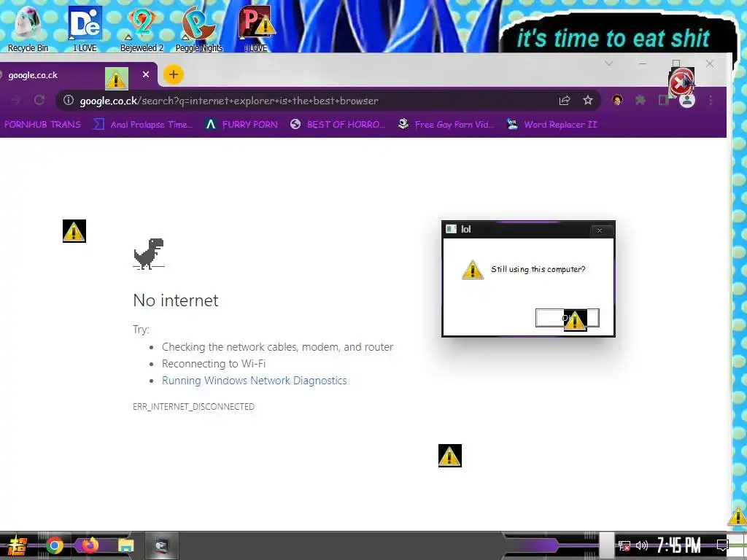
Task: Open the Chrome profile avatar button
Action: tap(687, 101)
